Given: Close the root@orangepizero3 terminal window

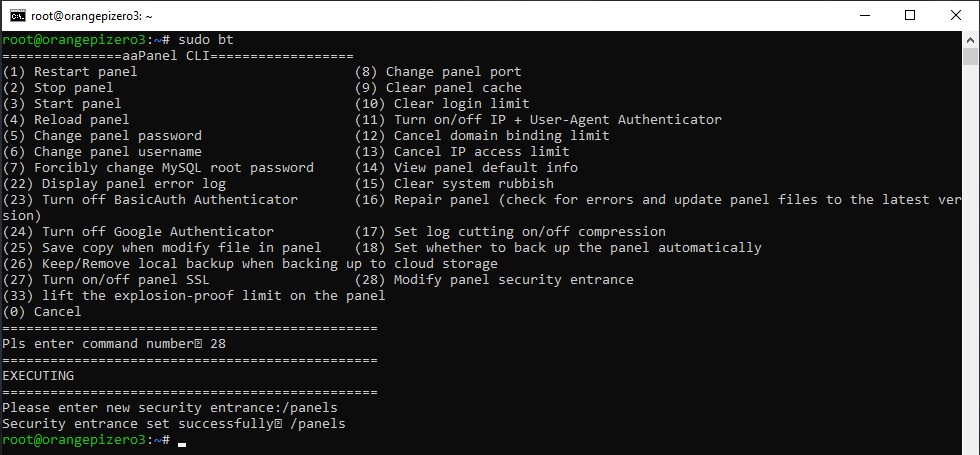Looking at the screenshot, I should coord(956,15).
